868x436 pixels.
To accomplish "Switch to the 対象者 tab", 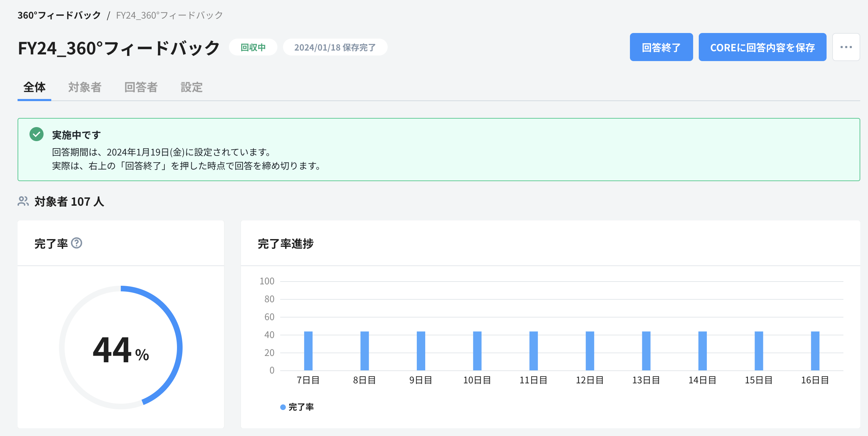I will [84, 88].
